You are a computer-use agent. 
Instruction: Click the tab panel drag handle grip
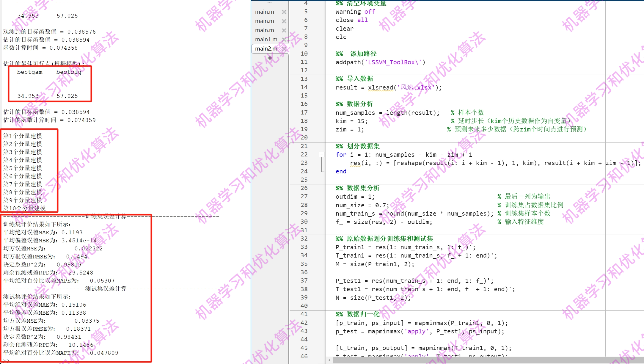pos(270,2)
